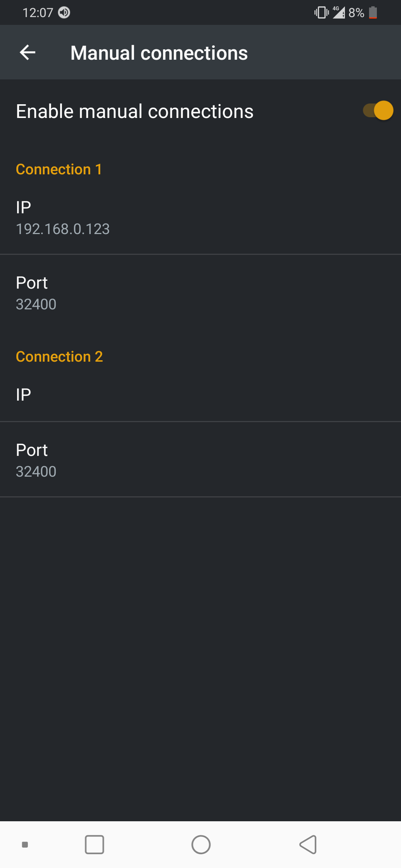The height and width of the screenshot is (868, 401).
Task: Tap the 192.168.0.123 address value
Action: pyautogui.click(x=63, y=229)
